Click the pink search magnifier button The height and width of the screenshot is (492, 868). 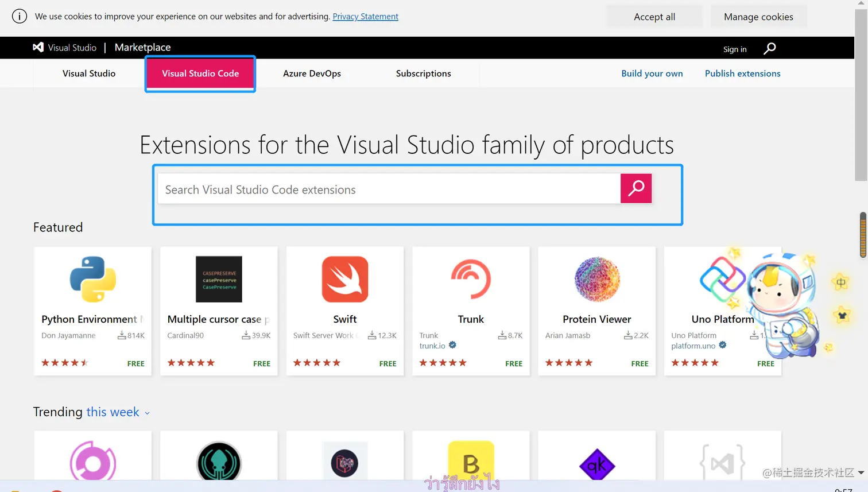click(635, 188)
